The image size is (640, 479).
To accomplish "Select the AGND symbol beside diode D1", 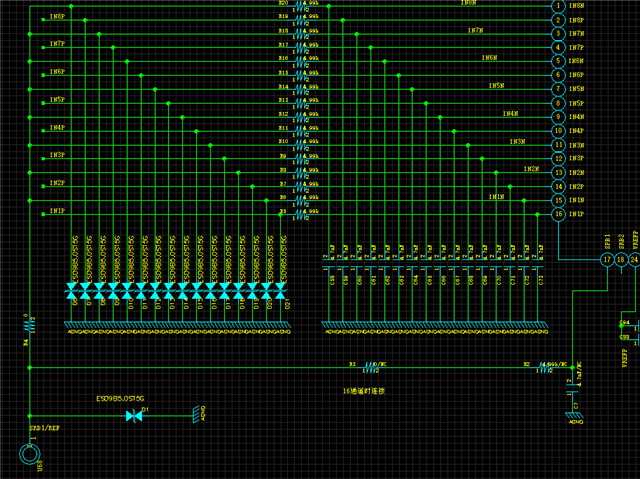I will coord(199,415).
